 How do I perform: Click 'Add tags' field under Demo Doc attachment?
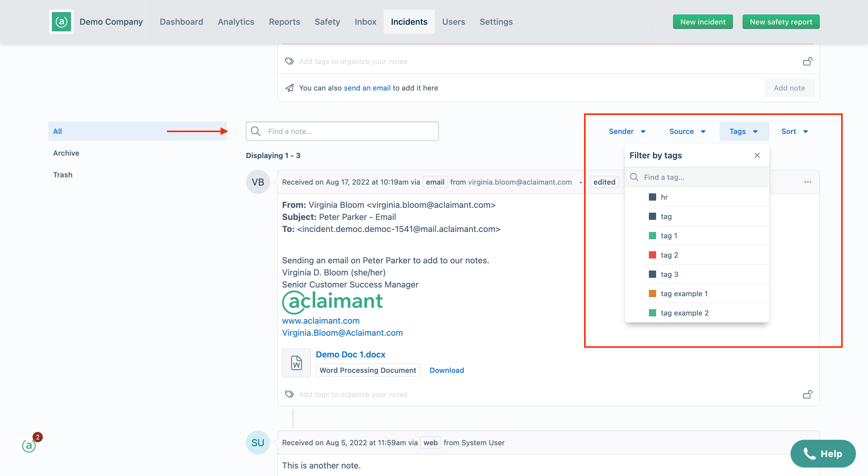click(353, 394)
